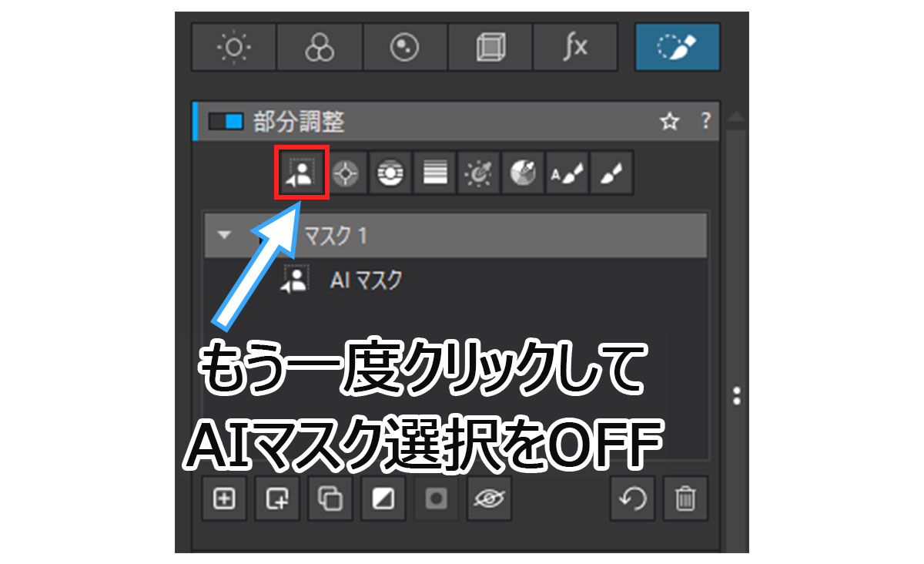Select the Graduated Filter mask tool
The image size is (924, 564).
(434, 173)
